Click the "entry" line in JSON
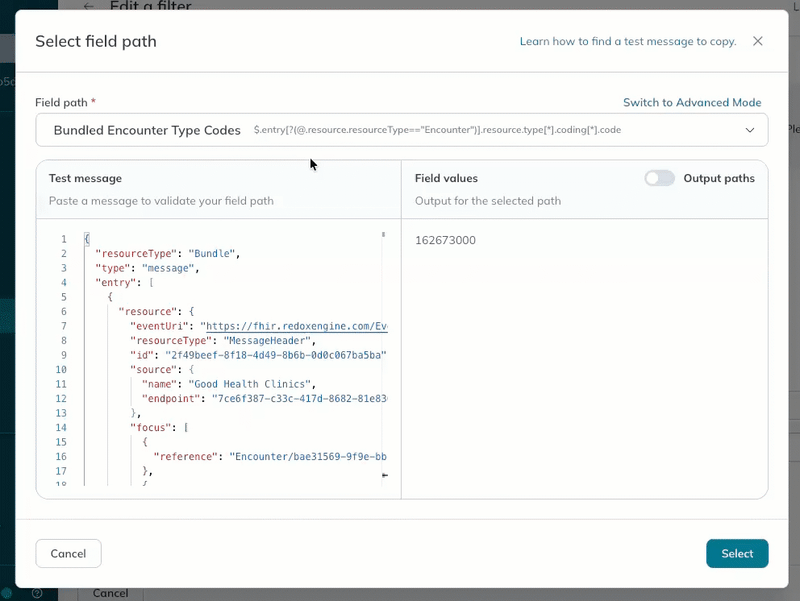The height and width of the screenshot is (601, 800). tap(124, 283)
